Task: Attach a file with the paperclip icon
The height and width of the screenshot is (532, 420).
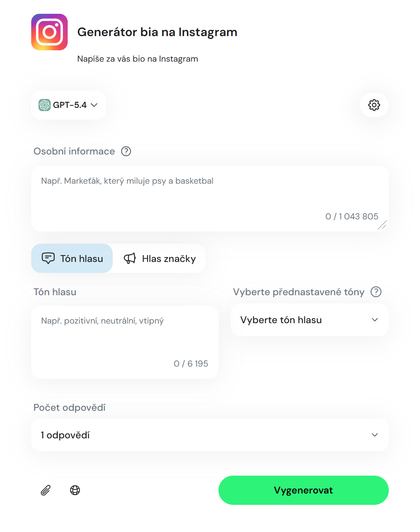Action: 46,490
